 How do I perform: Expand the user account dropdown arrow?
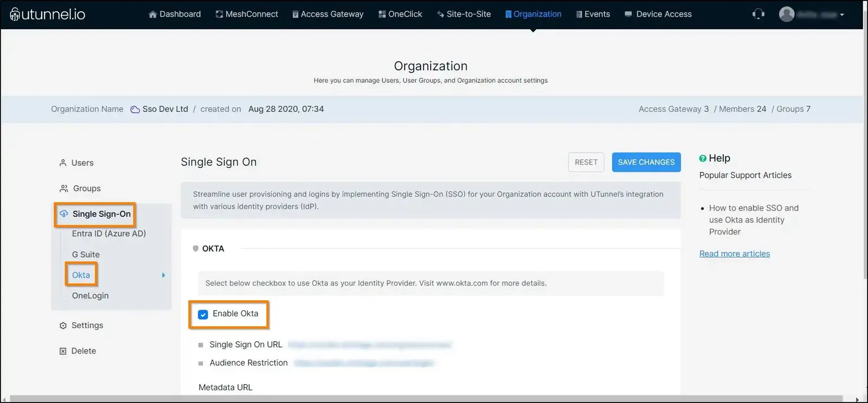(x=842, y=15)
